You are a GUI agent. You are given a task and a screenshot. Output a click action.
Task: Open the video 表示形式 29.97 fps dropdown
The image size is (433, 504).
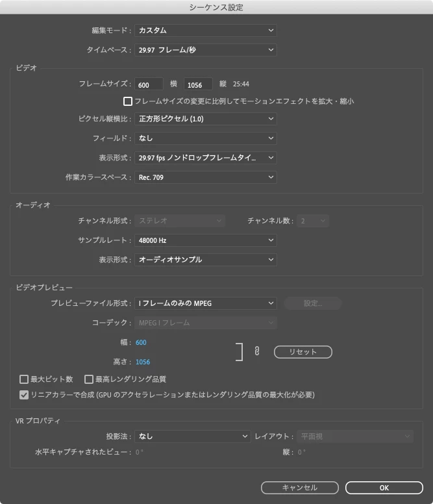point(206,158)
